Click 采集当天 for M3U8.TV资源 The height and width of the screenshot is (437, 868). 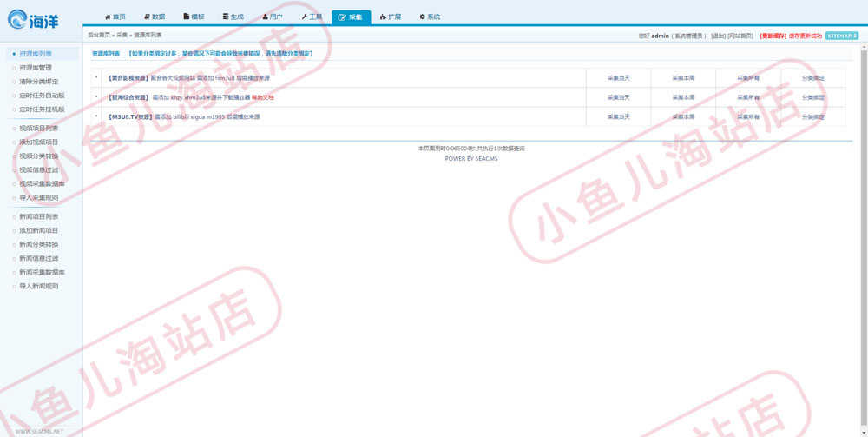(x=618, y=117)
